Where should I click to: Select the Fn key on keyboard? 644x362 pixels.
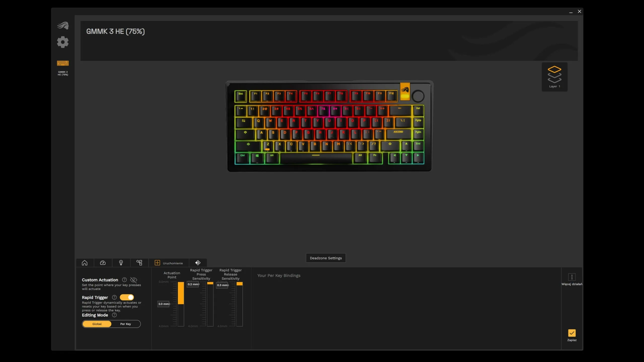375,158
